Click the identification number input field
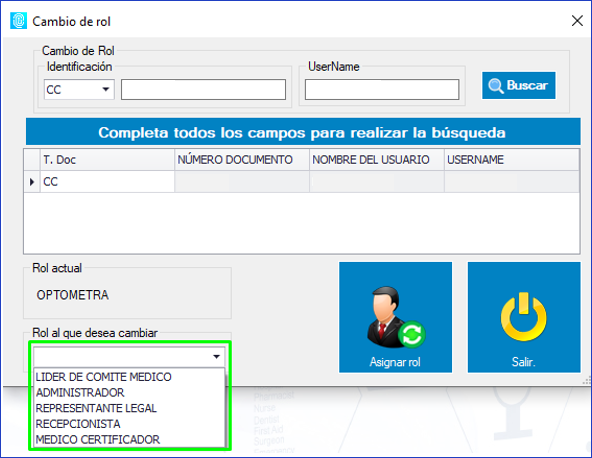 coord(203,89)
